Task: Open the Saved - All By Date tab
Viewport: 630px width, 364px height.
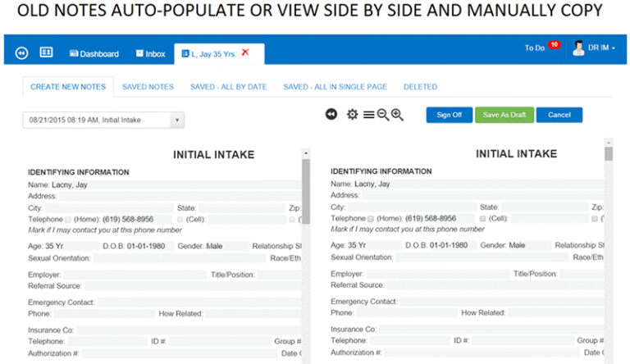Action: [x=228, y=87]
